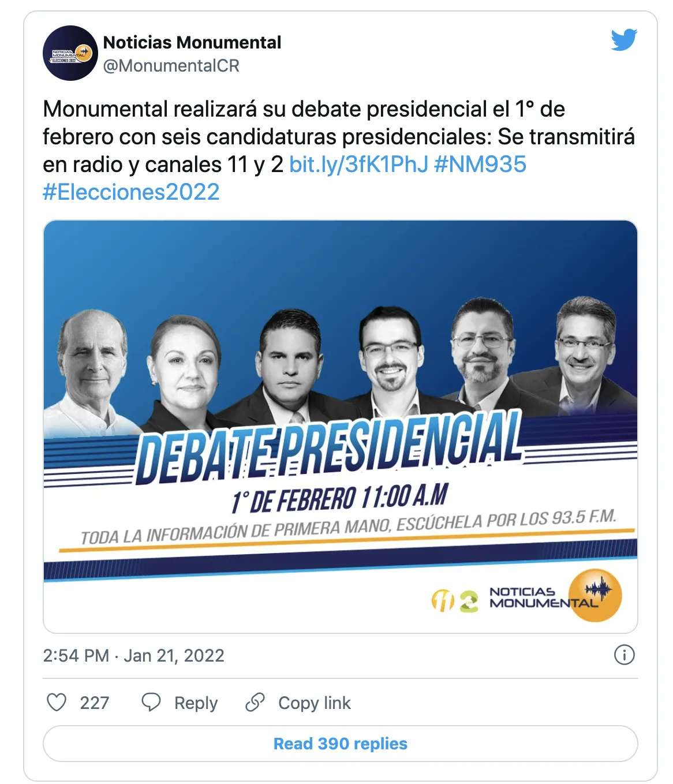This screenshot has height=784, width=673.
Task: Like the tweet with the heart icon
Action: coord(57,702)
